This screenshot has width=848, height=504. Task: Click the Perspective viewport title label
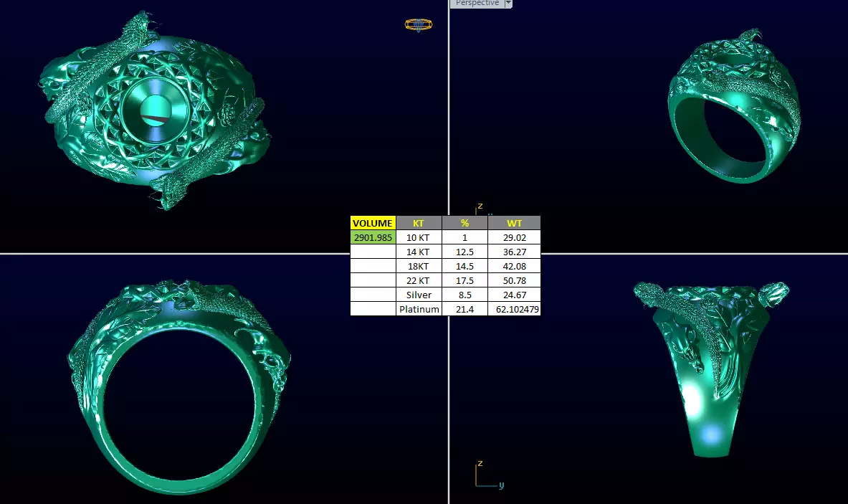[477, 4]
